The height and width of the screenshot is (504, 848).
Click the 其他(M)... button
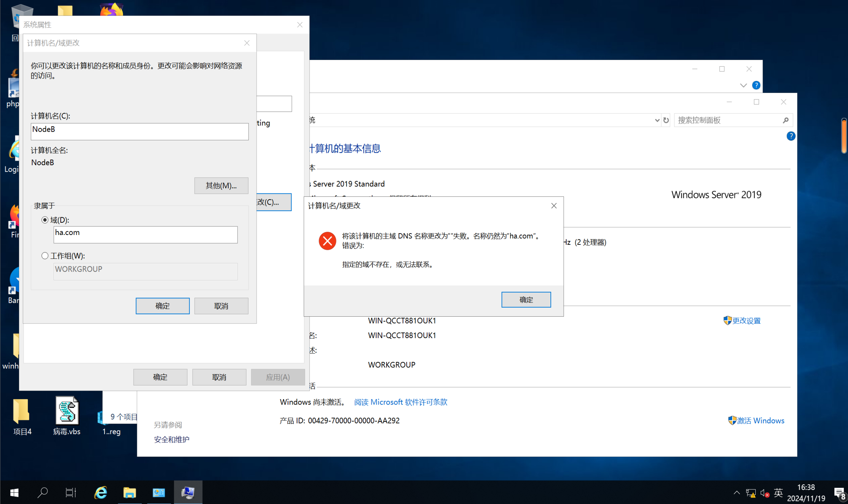tap(221, 186)
